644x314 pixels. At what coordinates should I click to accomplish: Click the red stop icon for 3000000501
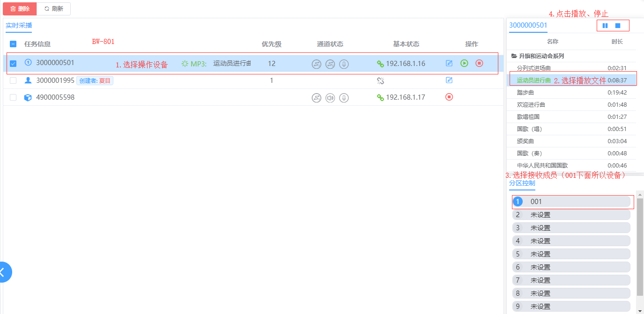pos(479,63)
